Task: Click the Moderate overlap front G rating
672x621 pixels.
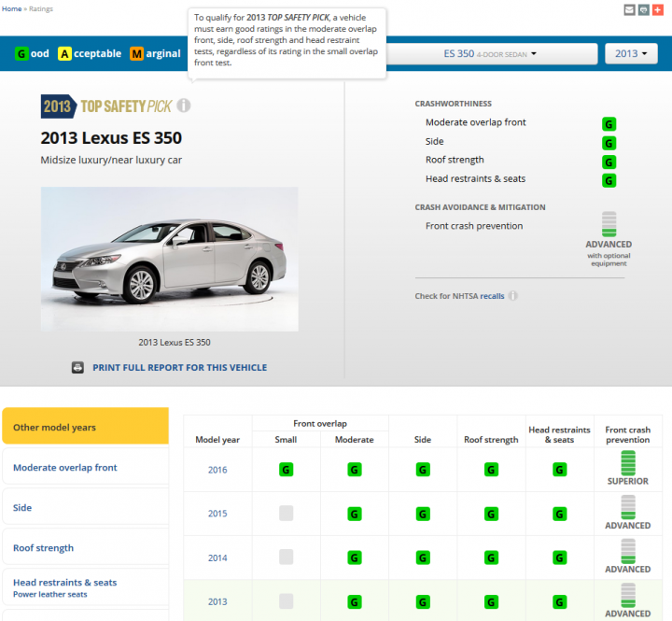Action: 609,124
